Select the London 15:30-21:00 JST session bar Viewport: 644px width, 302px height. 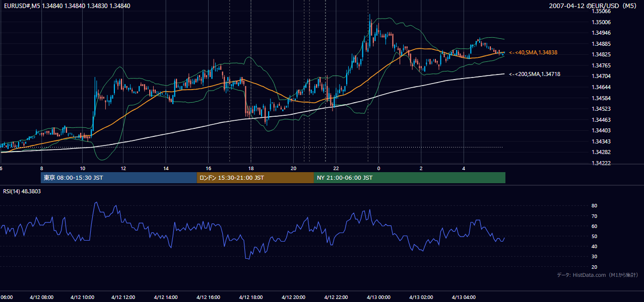point(255,178)
